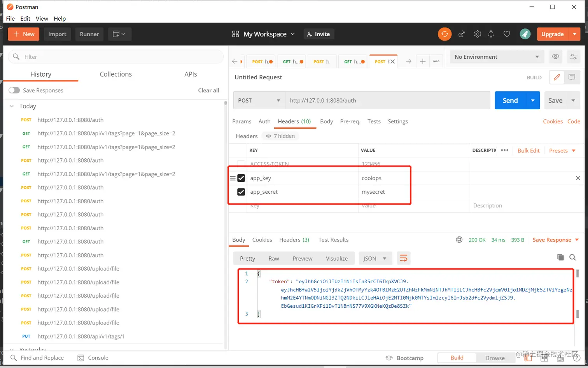Screen dimensions: 588x368
Task: Open Presets dropdown
Action: tap(562, 151)
